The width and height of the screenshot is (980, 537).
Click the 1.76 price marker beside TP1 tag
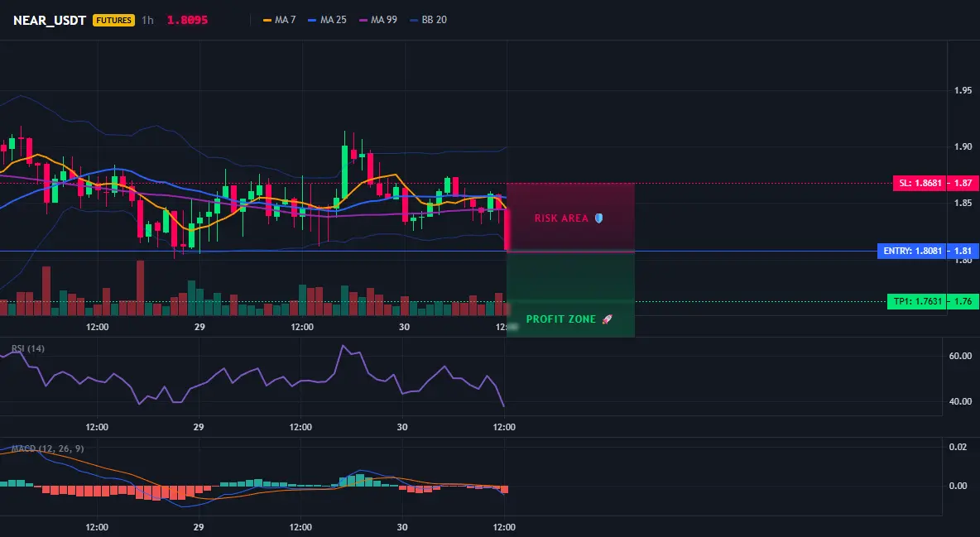(963, 301)
